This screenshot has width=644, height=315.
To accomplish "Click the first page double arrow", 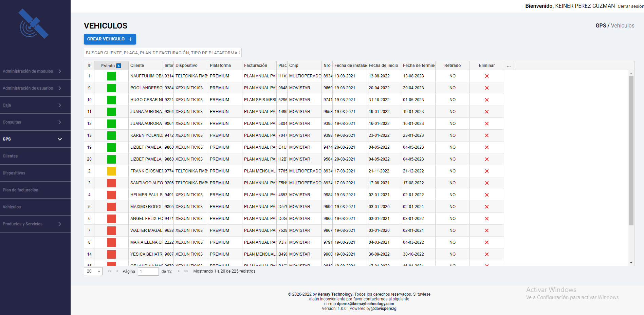I will click(x=109, y=271).
